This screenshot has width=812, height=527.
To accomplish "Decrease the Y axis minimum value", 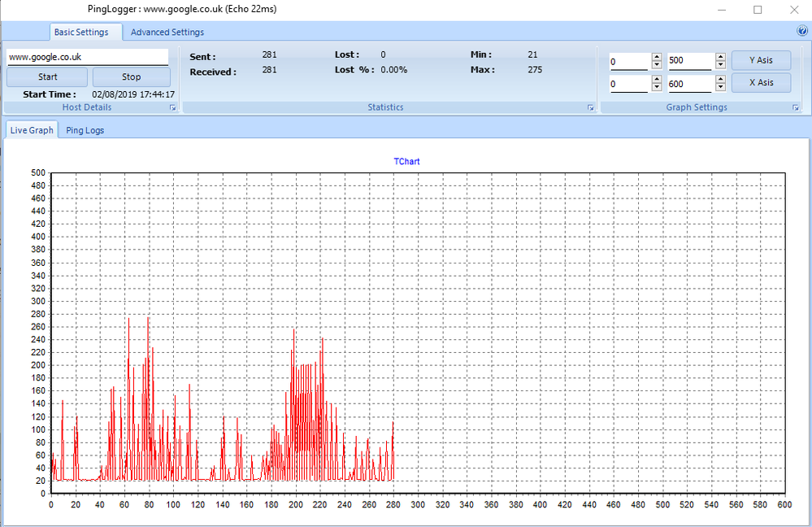I will (657, 65).
